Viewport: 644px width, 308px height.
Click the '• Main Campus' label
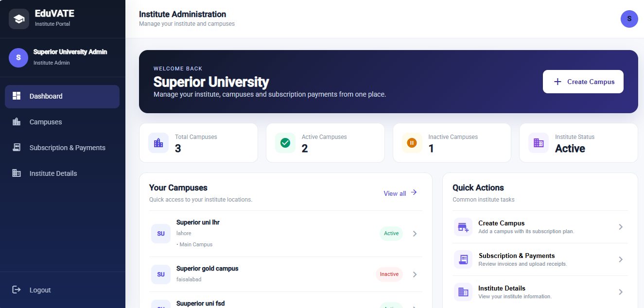point(194,244)
